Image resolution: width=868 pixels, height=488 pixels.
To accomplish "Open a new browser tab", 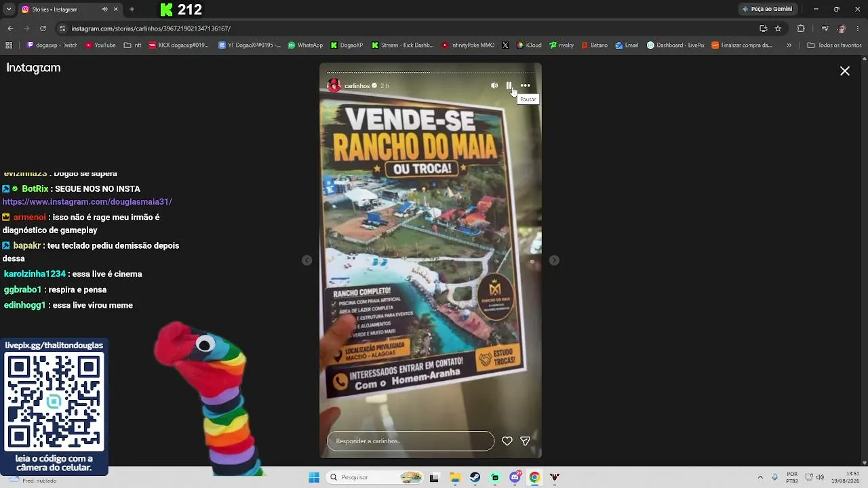I will (x=132, y=9).
